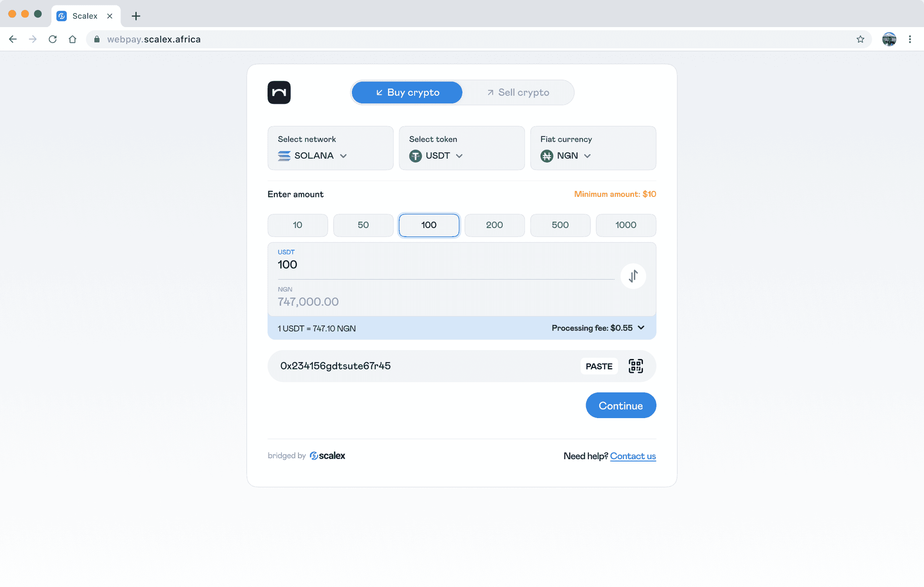The width and height of the screenshot is (924, 587).
Task: Open the SOLANA network dropdown
Action: [x=313, y=156]
